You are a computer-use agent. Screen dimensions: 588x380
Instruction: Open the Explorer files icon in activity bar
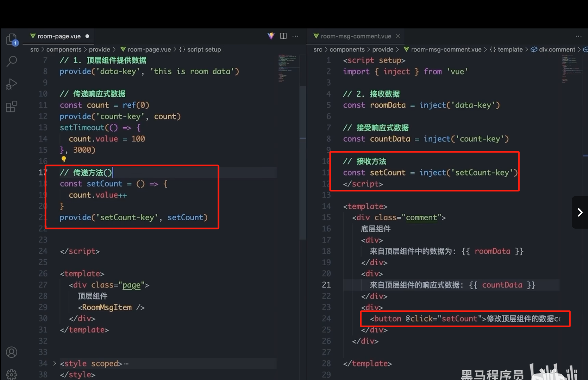[12, 40]
